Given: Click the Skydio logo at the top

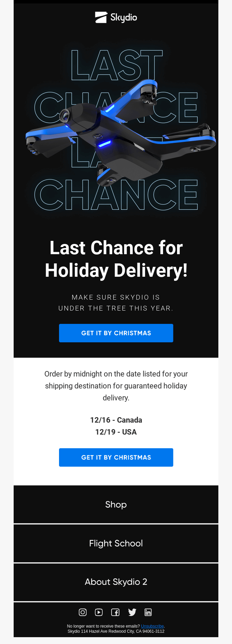Looking at the screenshot, I should [116, 17].
